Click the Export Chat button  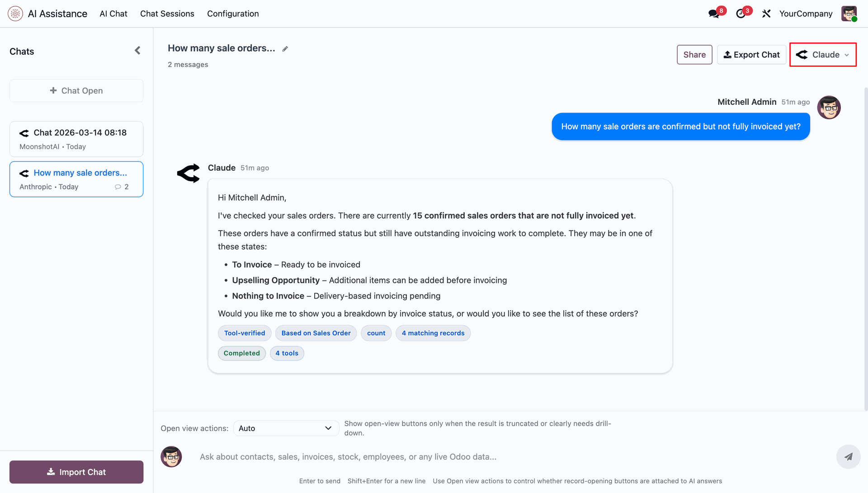coord(751,55)
